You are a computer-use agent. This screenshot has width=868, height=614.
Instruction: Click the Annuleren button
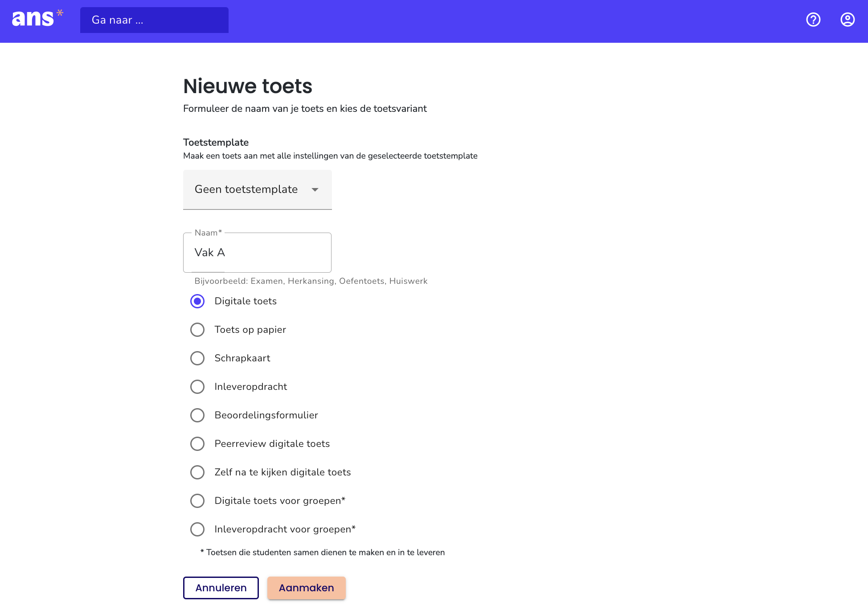pos(221,588)
